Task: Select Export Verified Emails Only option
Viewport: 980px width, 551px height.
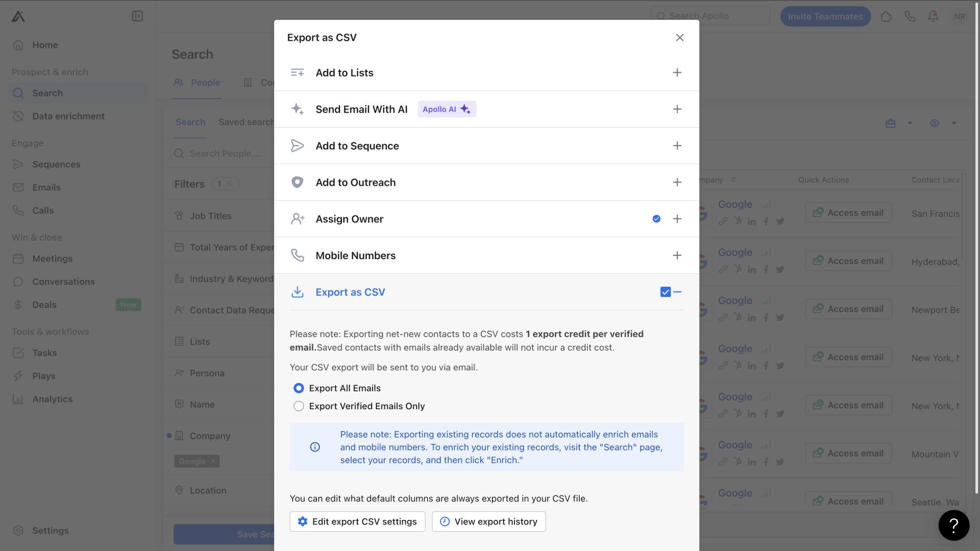Action: coord(298,406)
